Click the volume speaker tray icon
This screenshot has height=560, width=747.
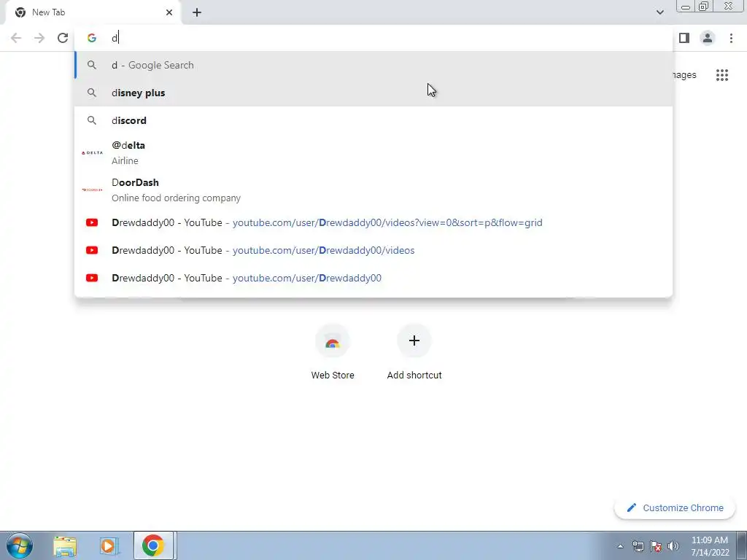tap(673, 546)
